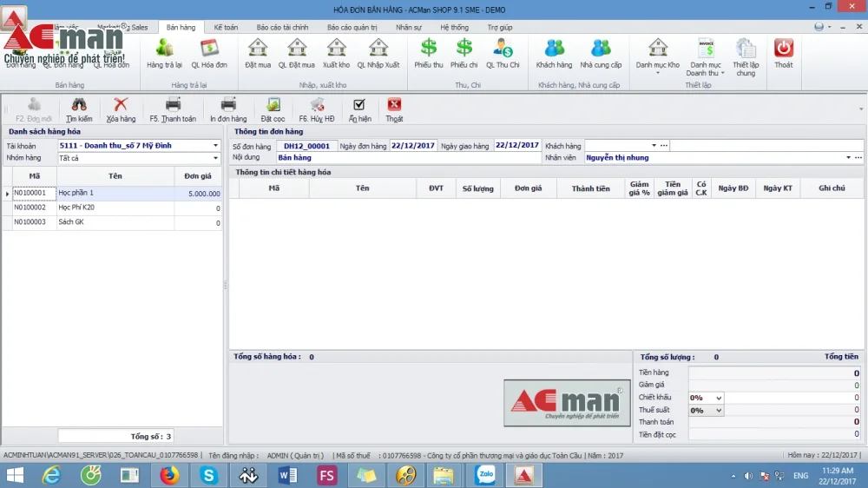Click Số lượng column header

[x=477, y=188]
